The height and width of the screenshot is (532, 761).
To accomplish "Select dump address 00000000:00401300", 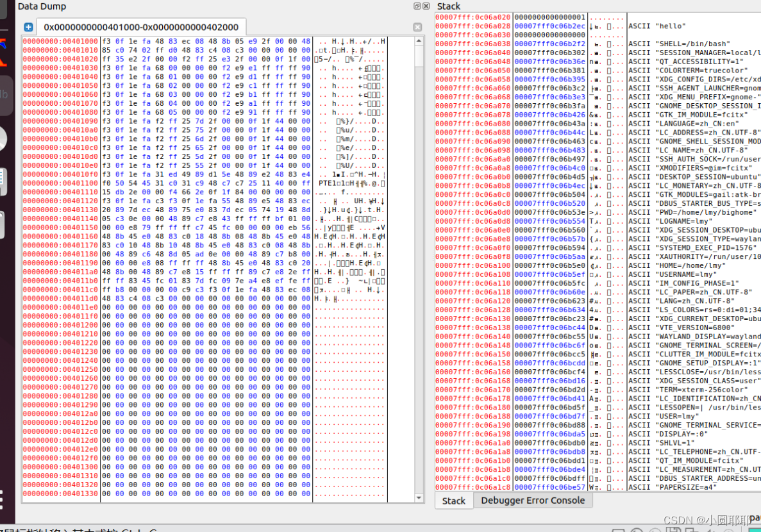I will 60,467.
